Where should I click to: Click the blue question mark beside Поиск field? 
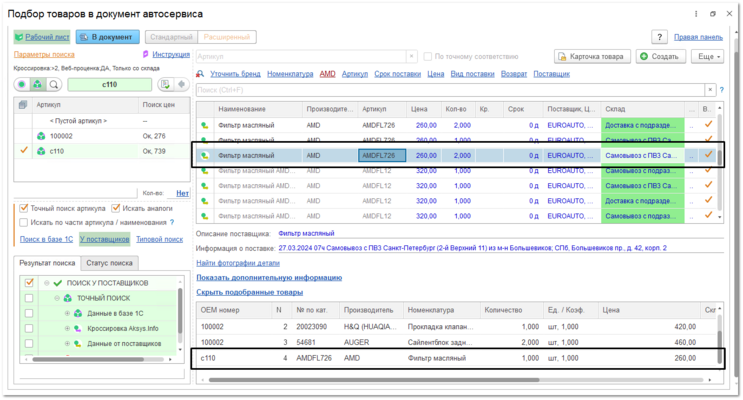tap(721, 90)
